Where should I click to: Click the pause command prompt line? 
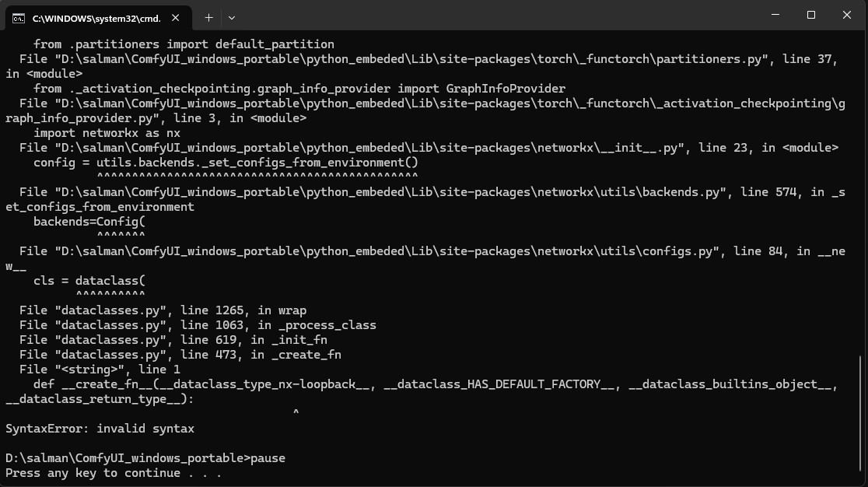145,458
